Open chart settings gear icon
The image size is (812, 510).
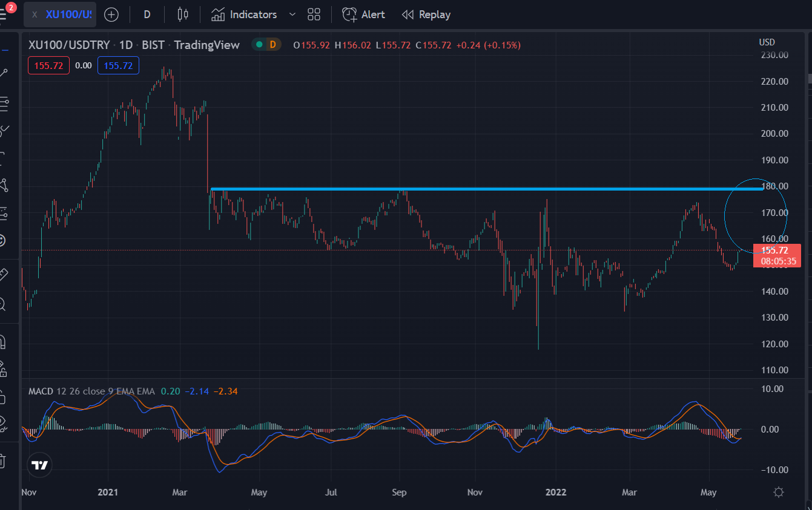coord(779,492)
